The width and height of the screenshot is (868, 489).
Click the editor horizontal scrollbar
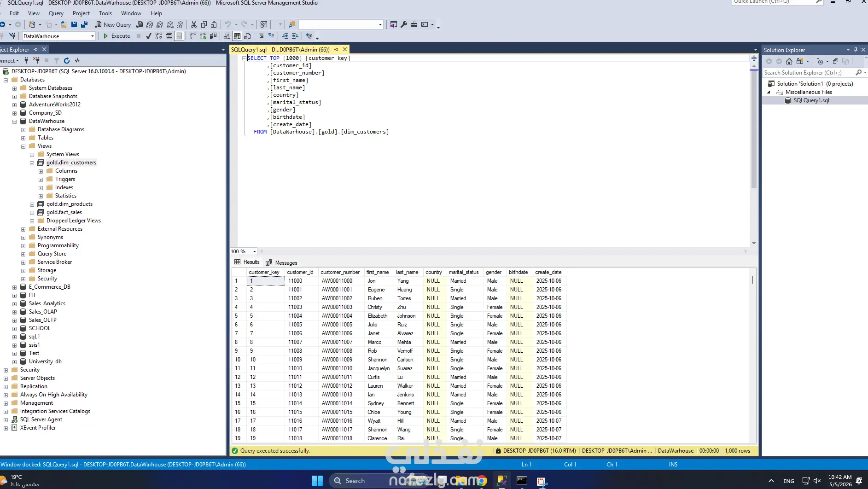tap(503, 251)
